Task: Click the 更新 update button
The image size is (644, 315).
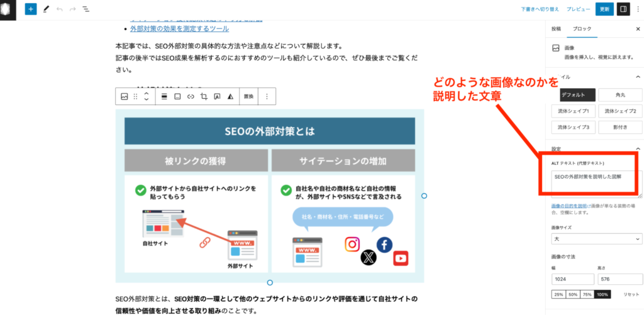Action: (x=604, y=9)
